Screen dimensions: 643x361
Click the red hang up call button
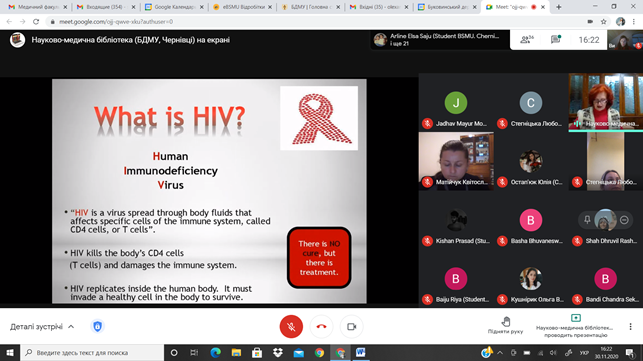(x=322, y=327)
